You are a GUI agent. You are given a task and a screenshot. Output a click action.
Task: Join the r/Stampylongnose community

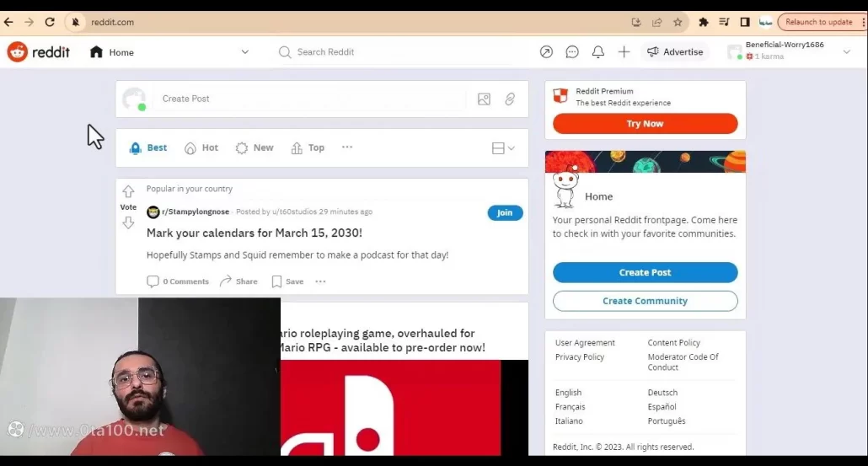pos(505,212)
